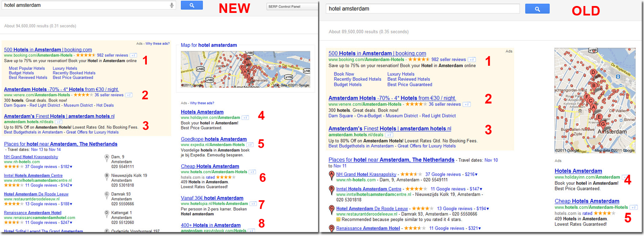Viewport: 644px width, 236px height.
Task: Open 'Inntel Hotels Amsterdam Centre' in OLD panel
Action: [x=369, y=189]
